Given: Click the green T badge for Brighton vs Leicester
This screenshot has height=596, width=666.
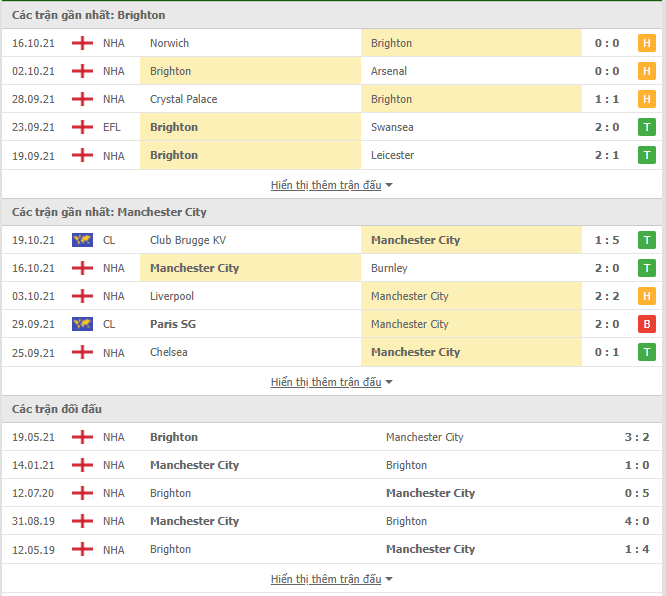Looking at the screenshot, I should click(646, 155).
